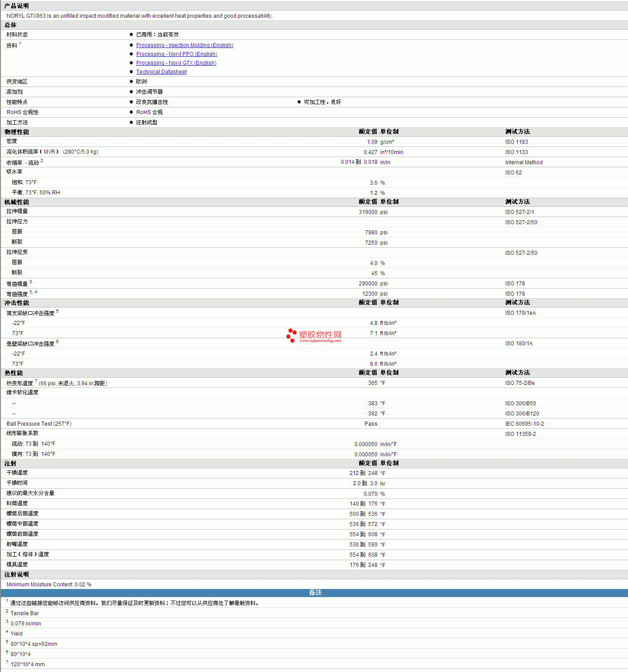
Task: Click the Pass result value
Action: pyautogui.click(x=371, y=424)
